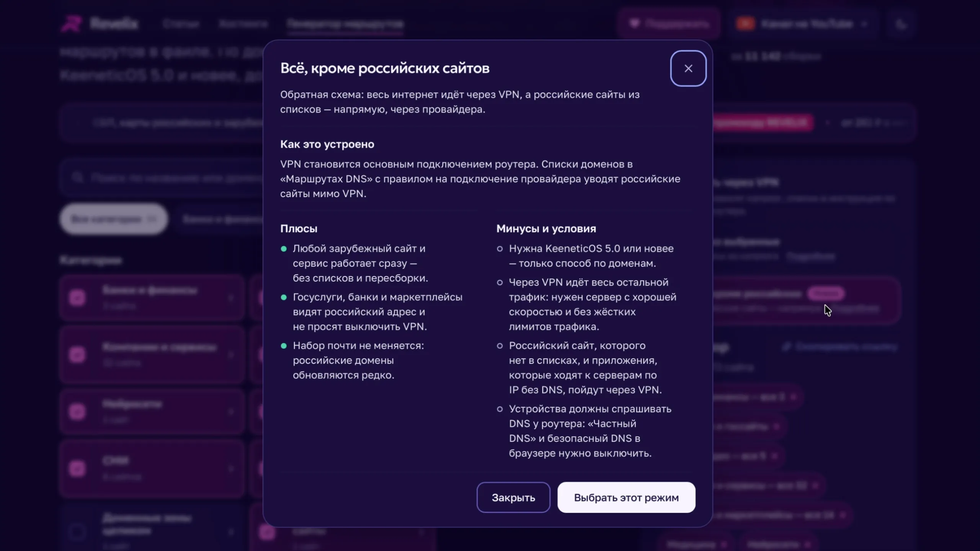Uncheck the «СМИ» category checkbox

[77, 468]
